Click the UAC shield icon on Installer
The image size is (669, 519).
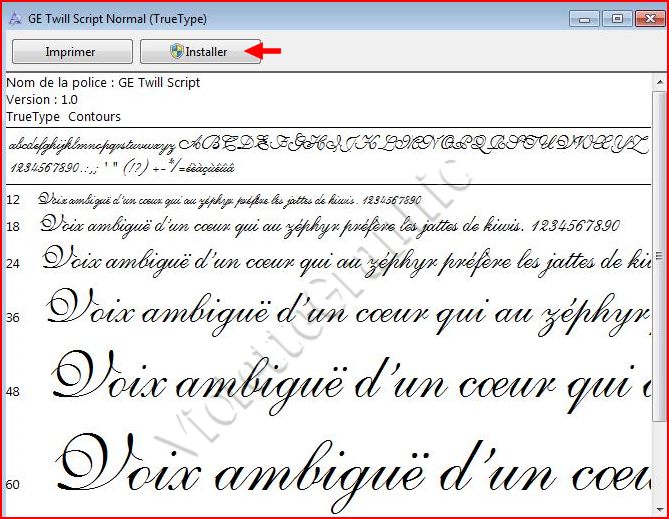pos(176,51)
